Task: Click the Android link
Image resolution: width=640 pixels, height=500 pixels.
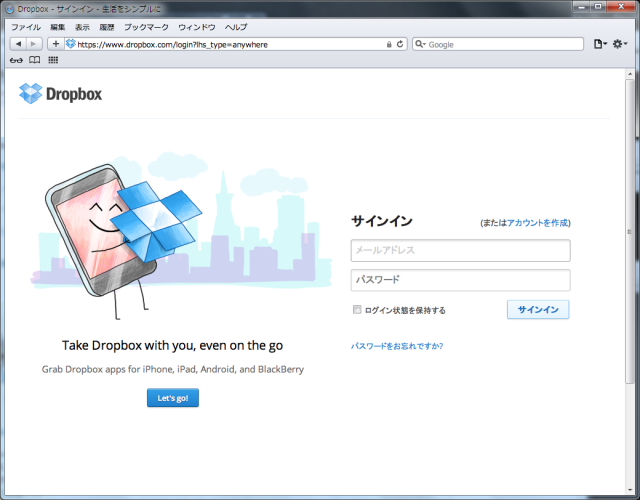Action: coord(218,369)
